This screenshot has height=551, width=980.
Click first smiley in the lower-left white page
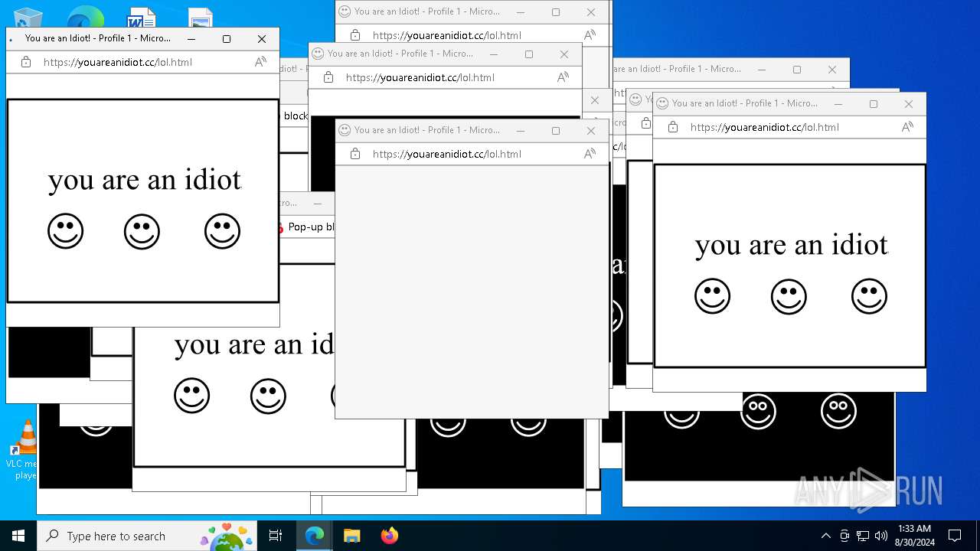(192, 396)
